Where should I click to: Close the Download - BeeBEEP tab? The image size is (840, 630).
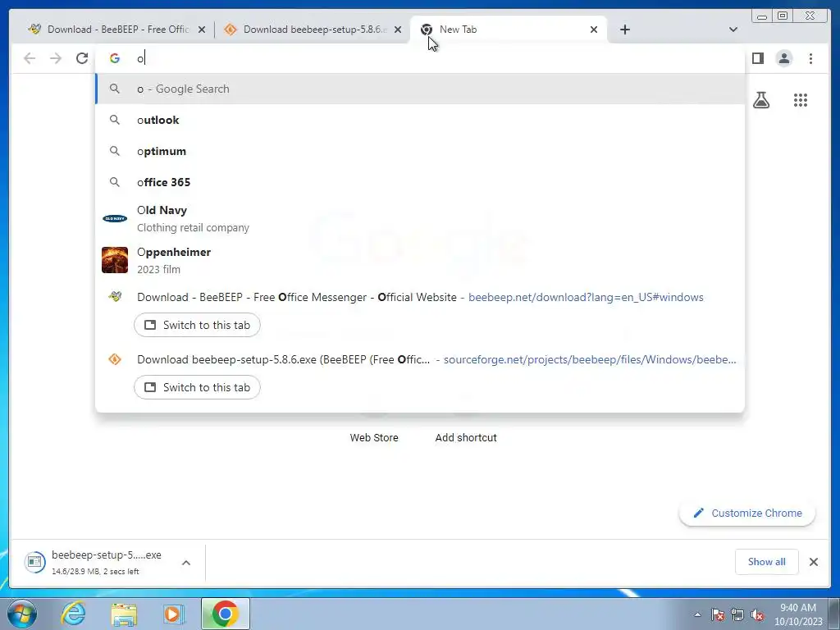pos(202,30)
